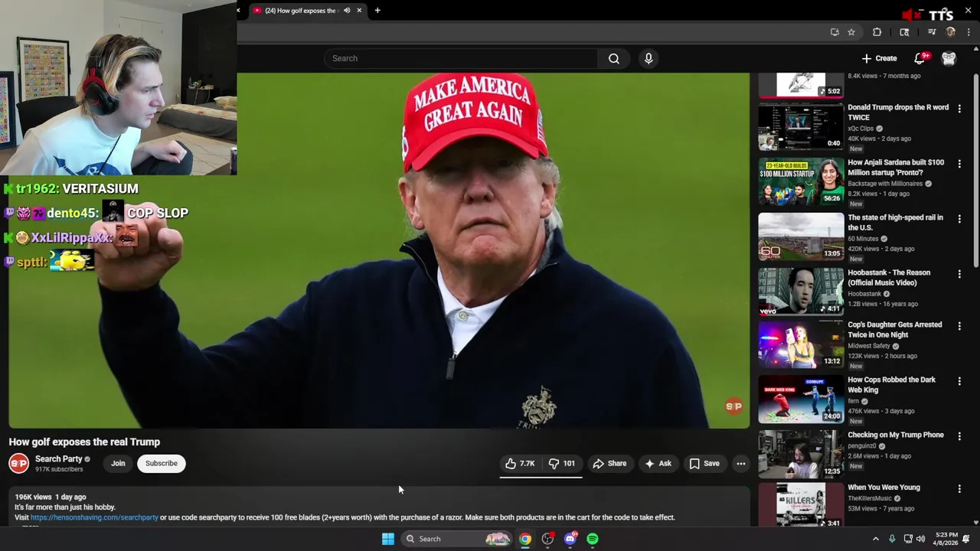This screenshot has height=551, width=980.
Task: Open options for Hoobastank The Reason video
Action: pyautogui.click(x=959, y=274)
